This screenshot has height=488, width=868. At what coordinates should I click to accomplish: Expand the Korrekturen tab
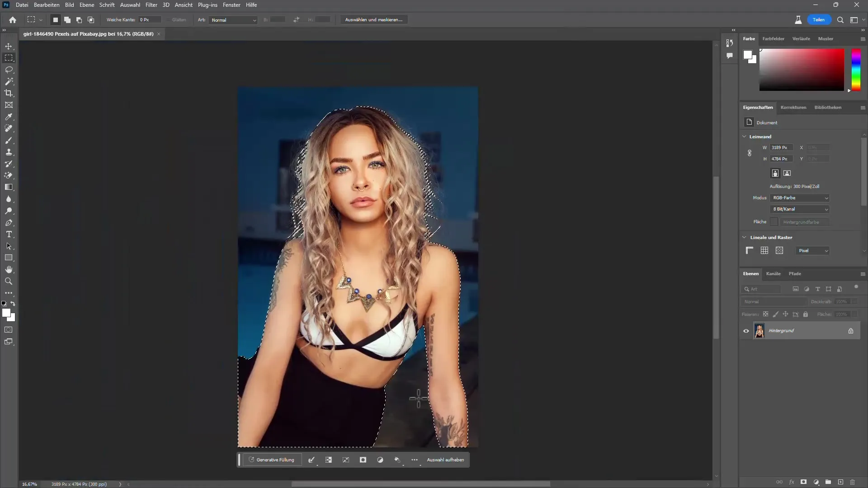(x=793, y=107)
